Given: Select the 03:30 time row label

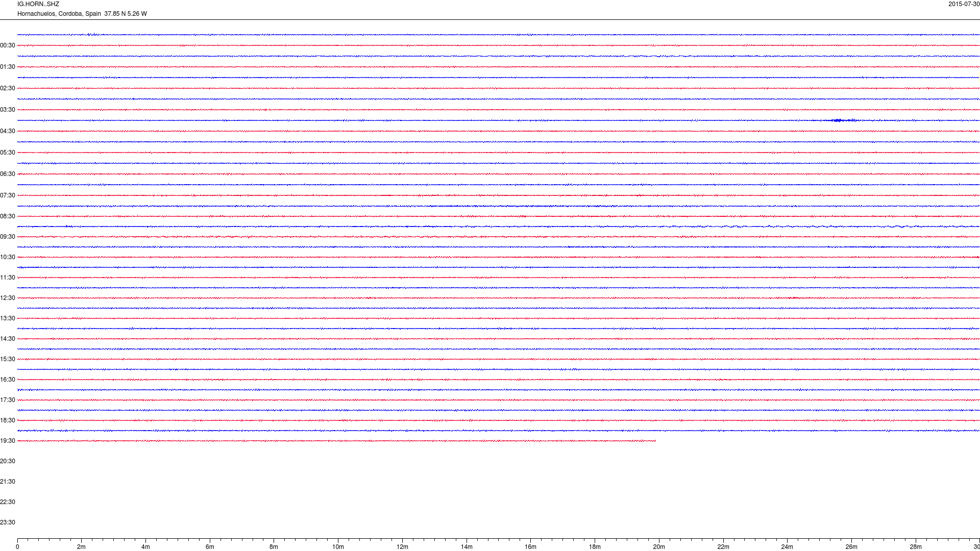Looking at the screenshot, I should 8,110.
